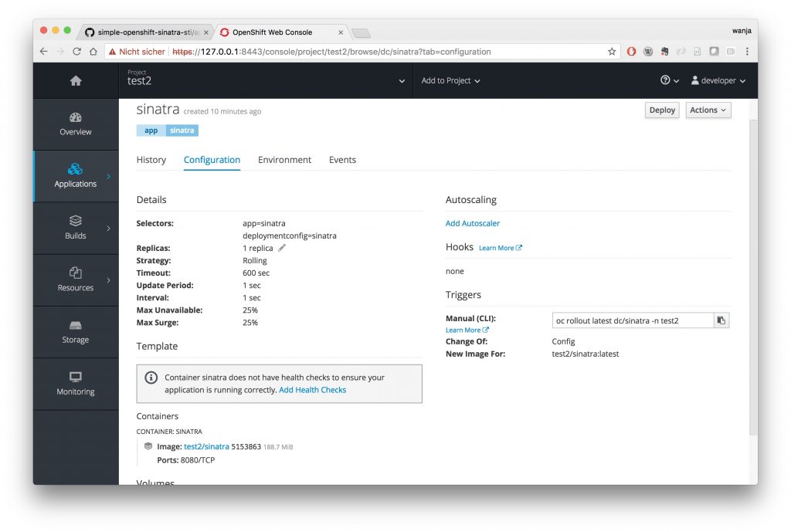791x532 pixels.
Task: Open Storage in the sidebar
Action: [x=76, y=332]
